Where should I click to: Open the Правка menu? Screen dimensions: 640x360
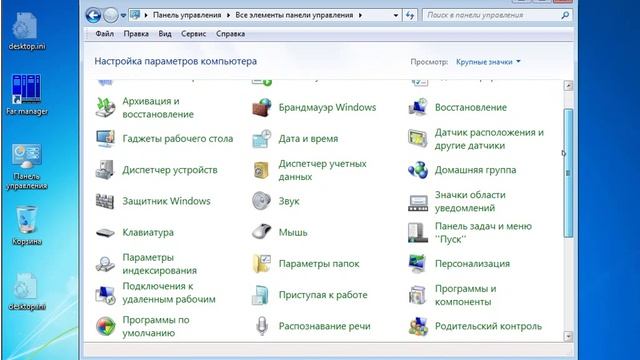coord(136,34)
